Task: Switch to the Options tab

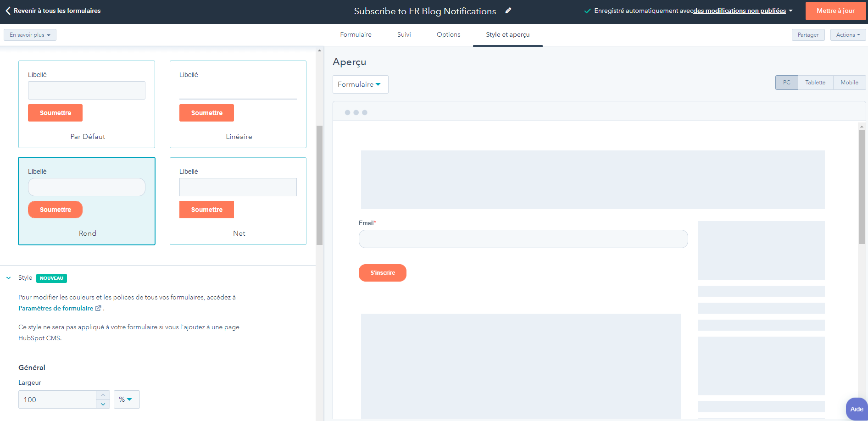Action: (x=448, y=35)
